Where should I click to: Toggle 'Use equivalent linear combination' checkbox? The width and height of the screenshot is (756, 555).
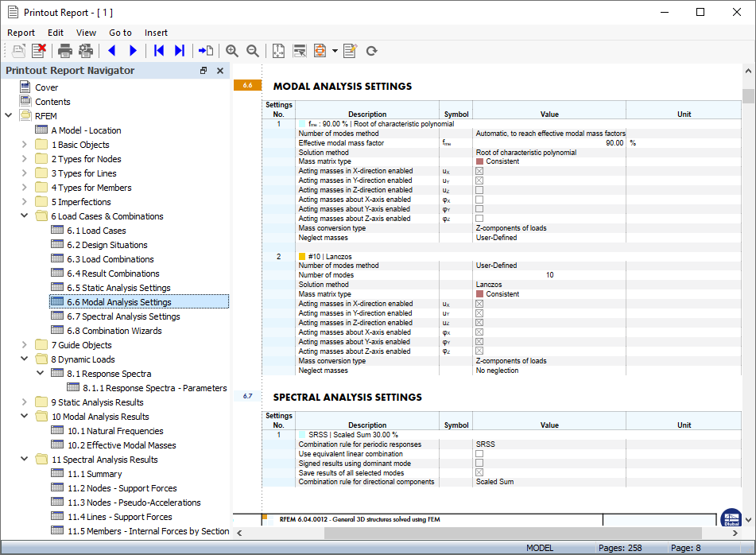point(479,454)
